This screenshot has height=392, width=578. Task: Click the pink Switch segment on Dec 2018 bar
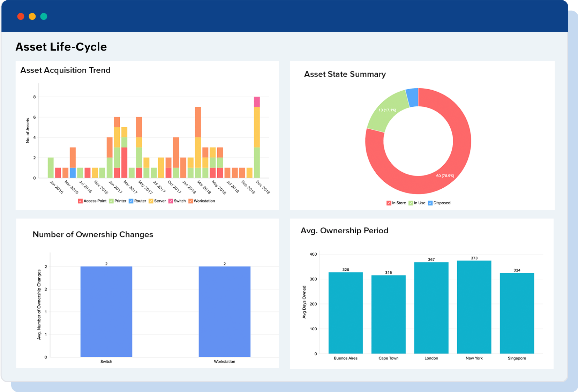pyautogui.click(x=257, y=102)
